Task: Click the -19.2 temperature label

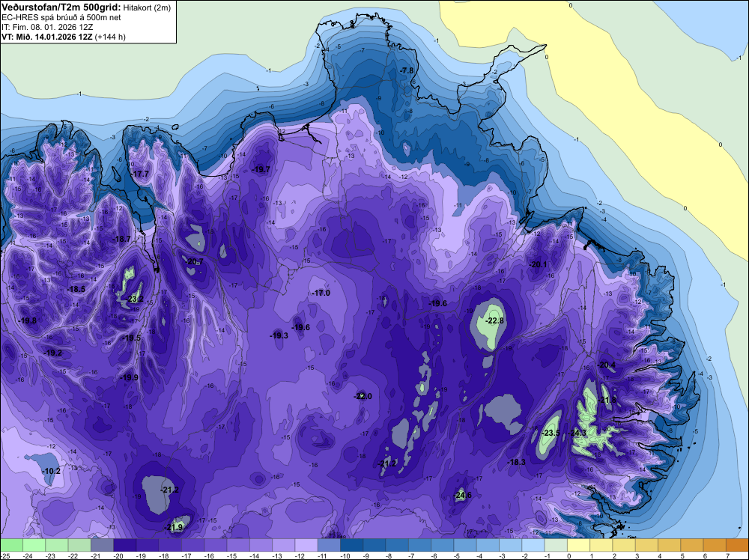Action: [52, 353]
